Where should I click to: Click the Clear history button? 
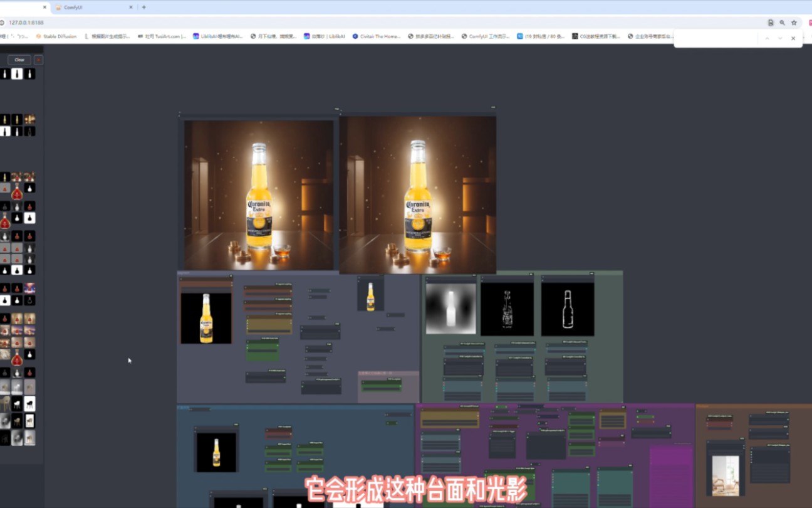click(19, 60)
